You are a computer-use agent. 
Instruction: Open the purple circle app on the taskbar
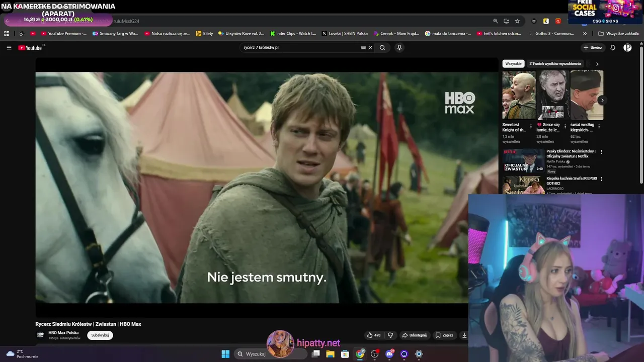click(404, 354)
